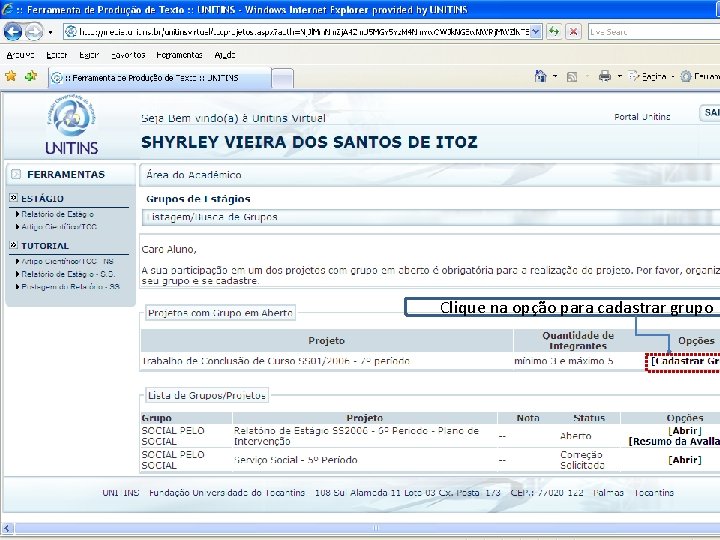Open Resumo da Avaliação link
720x540 pixels.
[674, 442]
